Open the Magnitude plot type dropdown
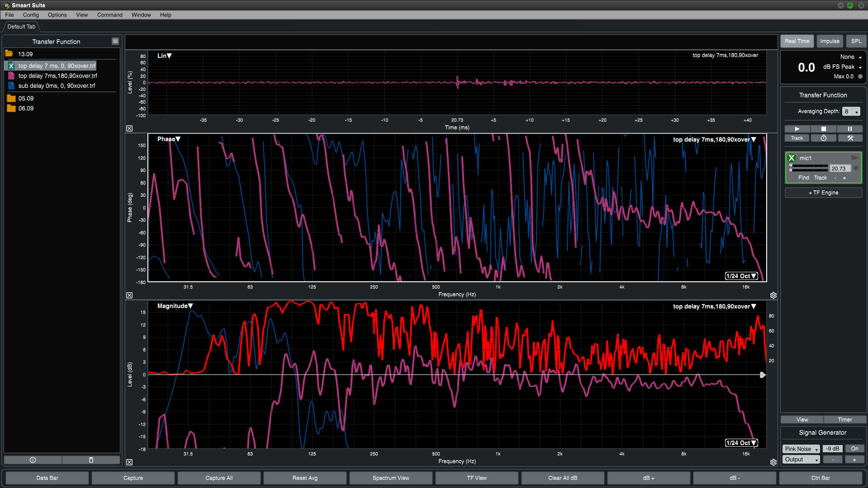Image resolution: width=868 pixels, height=488 pixels. tap(175, 306)
